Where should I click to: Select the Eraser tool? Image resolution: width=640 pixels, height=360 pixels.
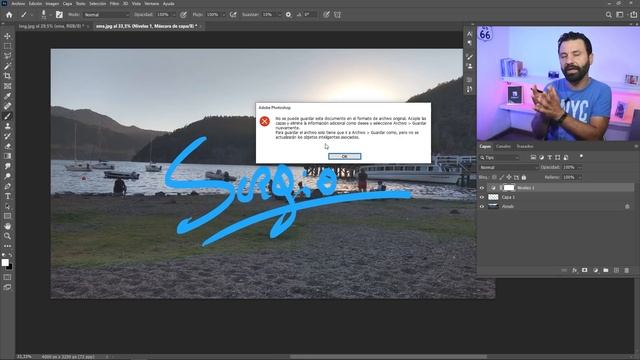[x=7, y=146]
